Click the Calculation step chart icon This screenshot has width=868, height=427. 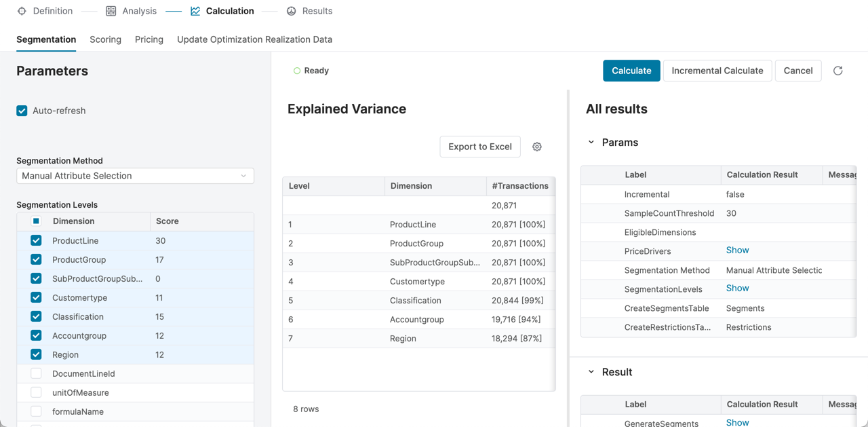coord(195,11)
